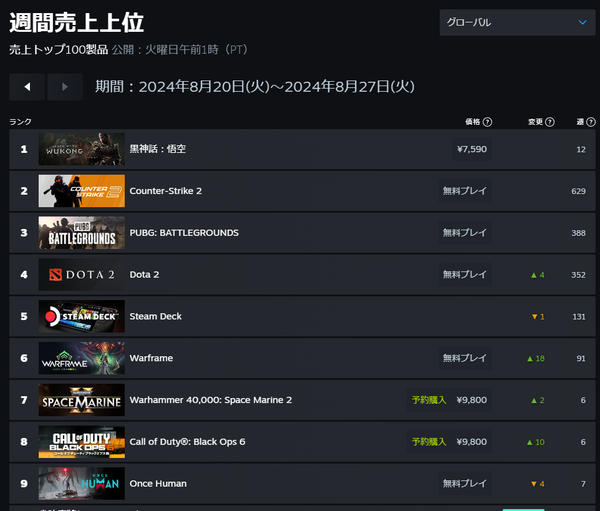600x511 pixels.
Task: Click the ▲18 change on Warframe row
Action: 536,359
